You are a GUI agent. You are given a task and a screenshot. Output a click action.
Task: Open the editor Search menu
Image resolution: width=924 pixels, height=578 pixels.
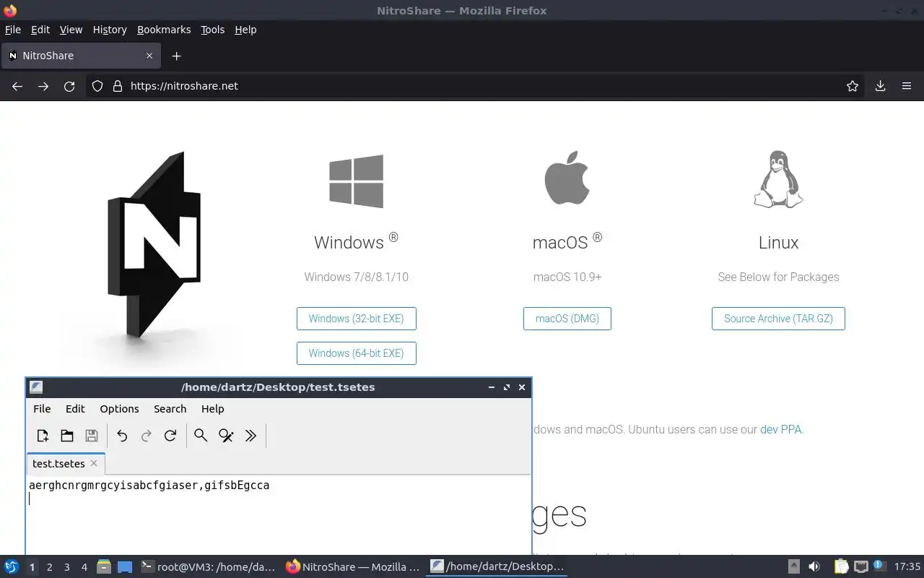pos(170,409)
